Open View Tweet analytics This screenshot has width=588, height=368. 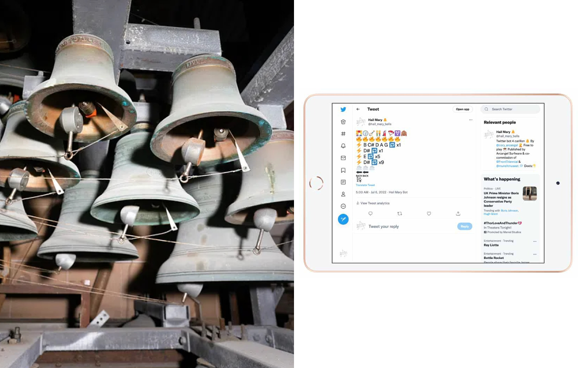[373, 203]
